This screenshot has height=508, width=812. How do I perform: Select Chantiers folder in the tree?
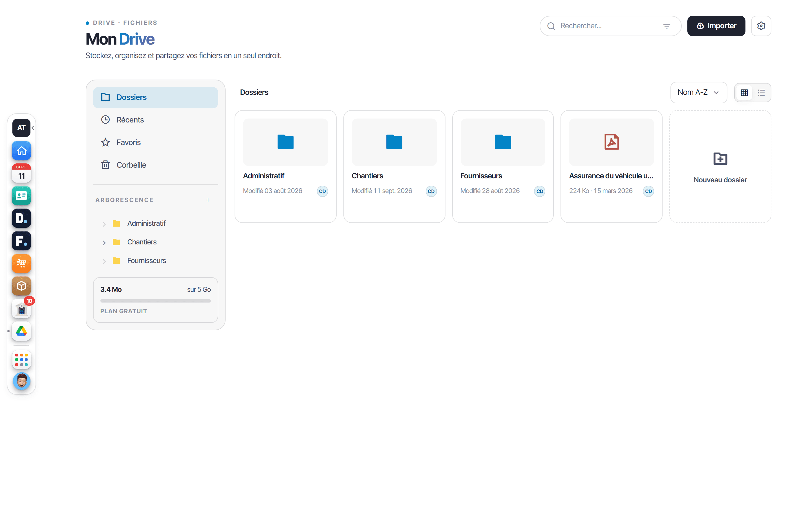pyautogui.click(x=142, y=242)
